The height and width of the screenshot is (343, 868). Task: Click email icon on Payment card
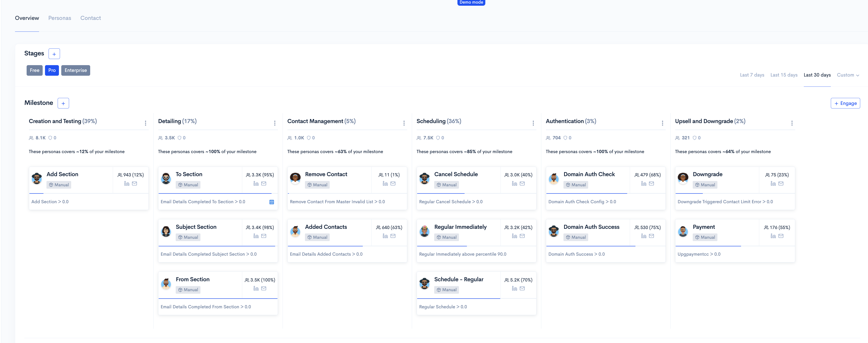point(781,236)
